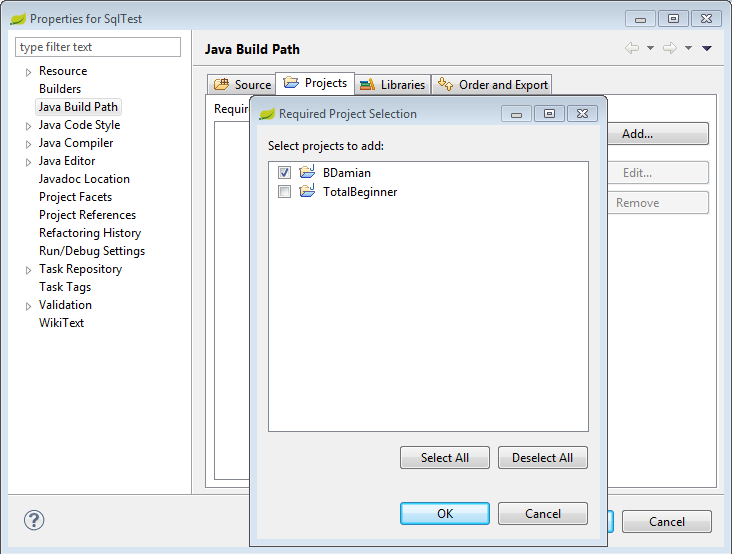This screenshot has height=554, width=732.
Task: Click the Remove button in Properties window
Action: tap(658, 203)
